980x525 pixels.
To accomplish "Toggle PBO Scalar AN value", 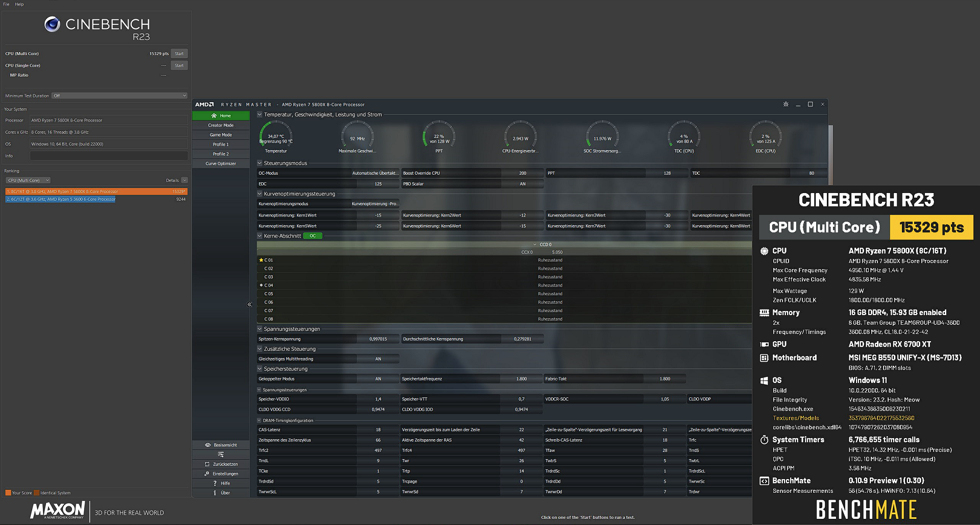I will pos(523,184).
